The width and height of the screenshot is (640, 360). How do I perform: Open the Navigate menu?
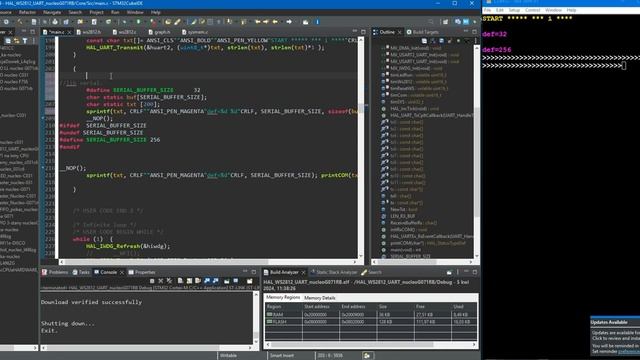tap(52, 12)
